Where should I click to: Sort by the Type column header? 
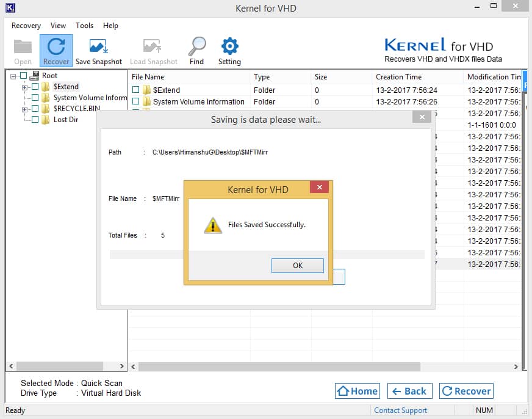[x=281, y=77]
